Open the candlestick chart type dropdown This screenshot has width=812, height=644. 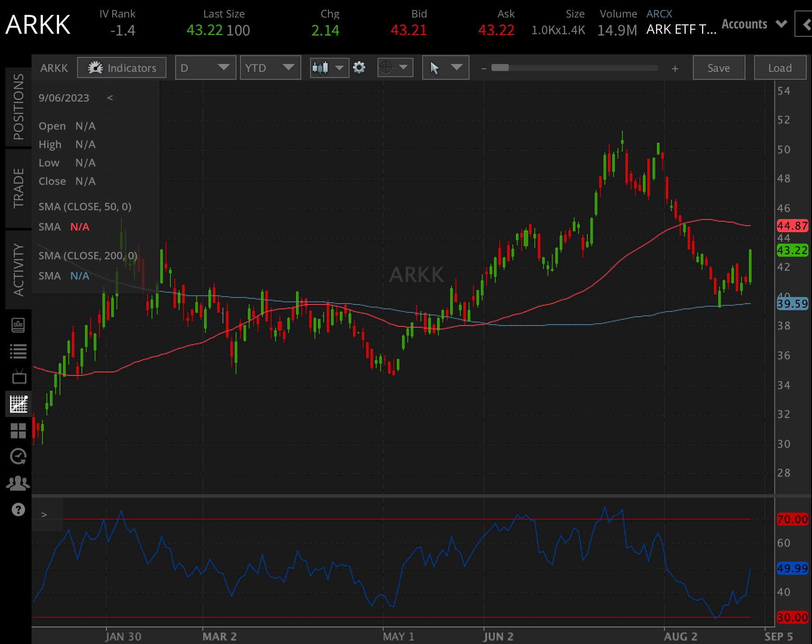click(329, 68)
